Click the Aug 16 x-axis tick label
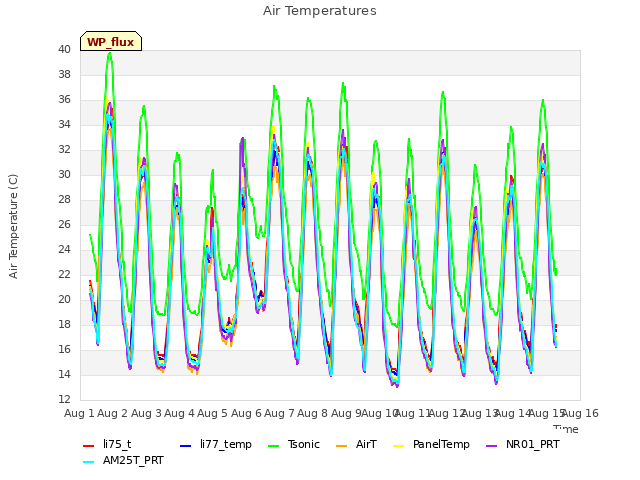Viewport: 640px width, 480px height. click(x=581, y=413)
